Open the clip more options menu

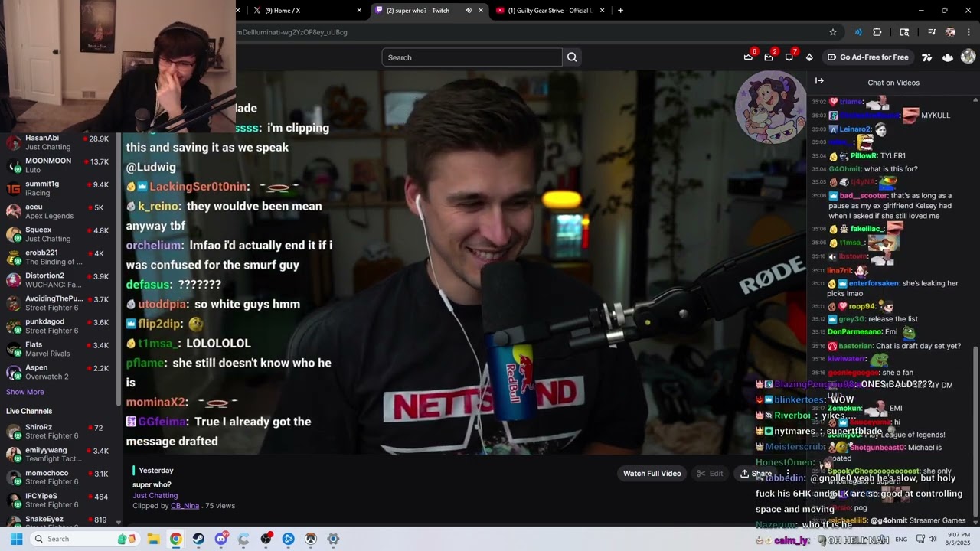(x=788, y=474)
